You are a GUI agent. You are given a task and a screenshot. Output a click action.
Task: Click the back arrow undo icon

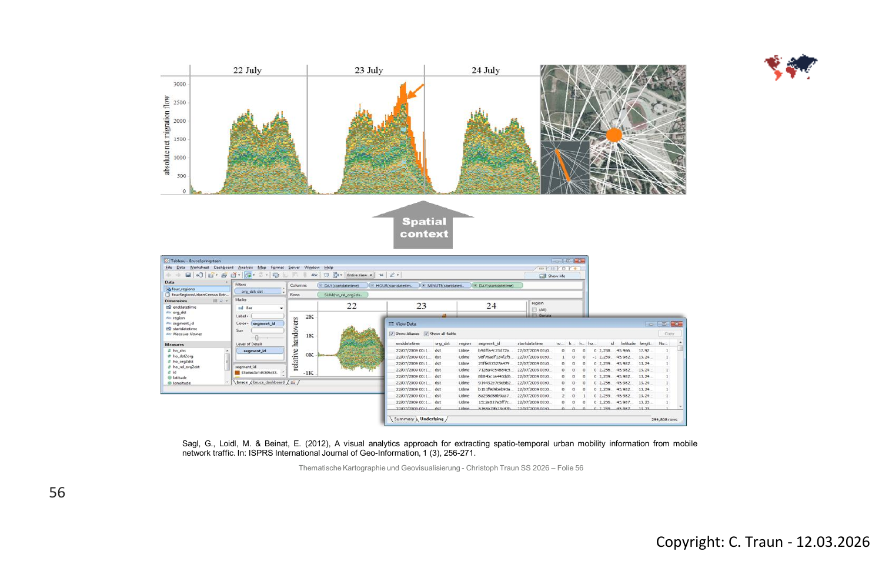pos(169,275)
